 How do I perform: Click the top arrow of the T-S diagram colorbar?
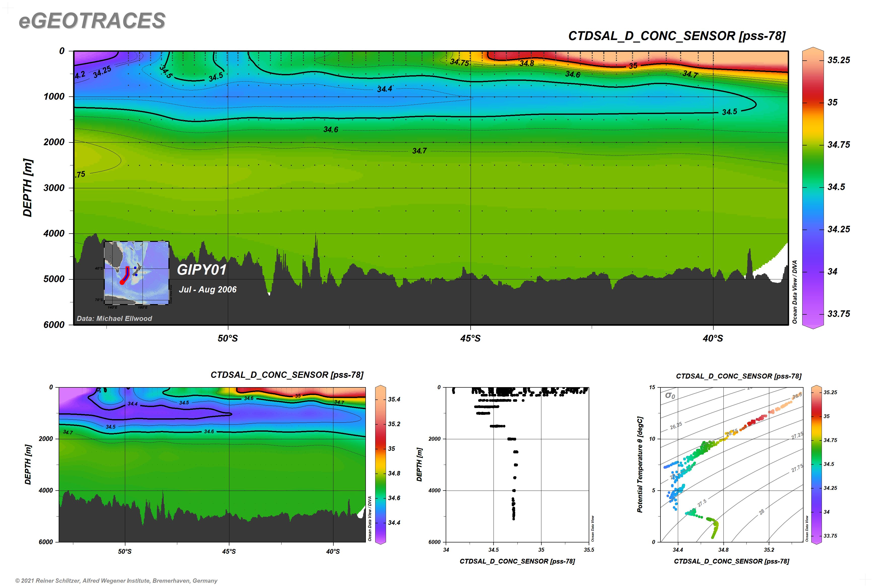(x=816, y=387)
